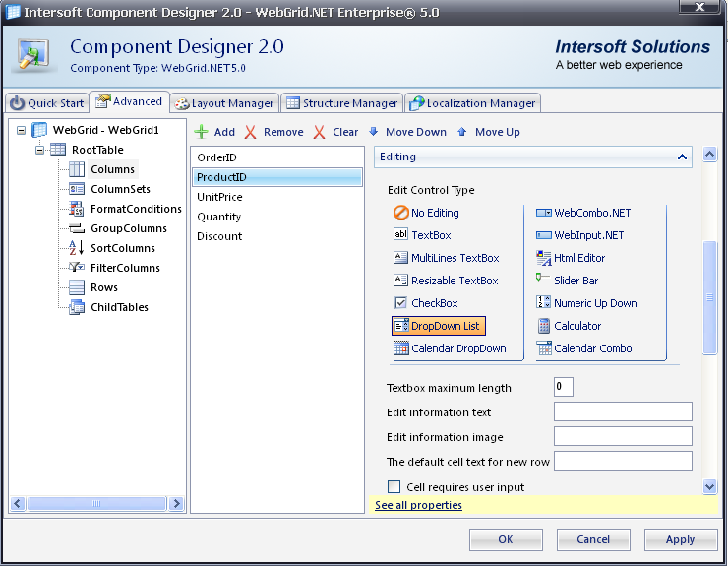
Task: Switch to the Advanced tab
Action: point(129,101)
